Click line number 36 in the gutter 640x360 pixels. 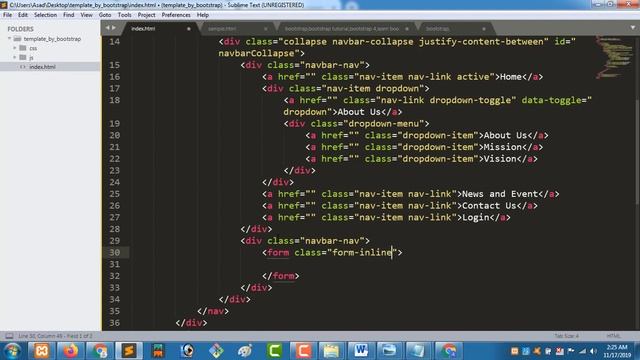point(114,323)
